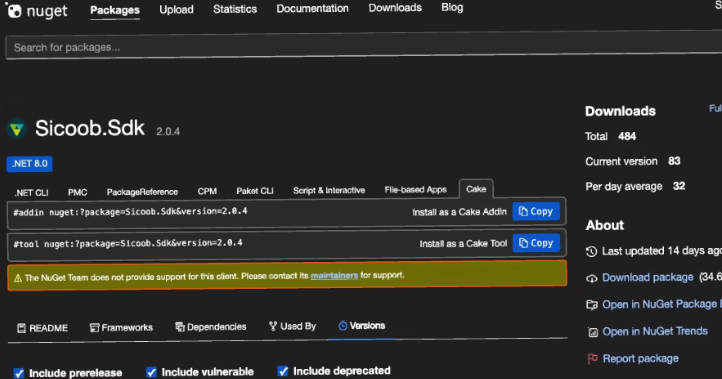Open the Documentation nav item
This screenshot has height=379, width=722.
pyautogui.click(x=312, y=9)
